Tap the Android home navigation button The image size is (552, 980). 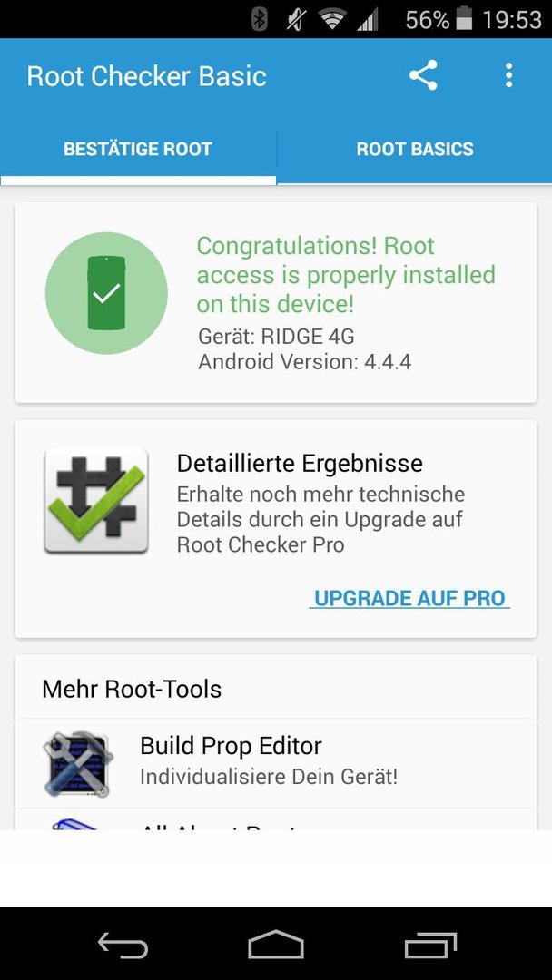[276, 944]
